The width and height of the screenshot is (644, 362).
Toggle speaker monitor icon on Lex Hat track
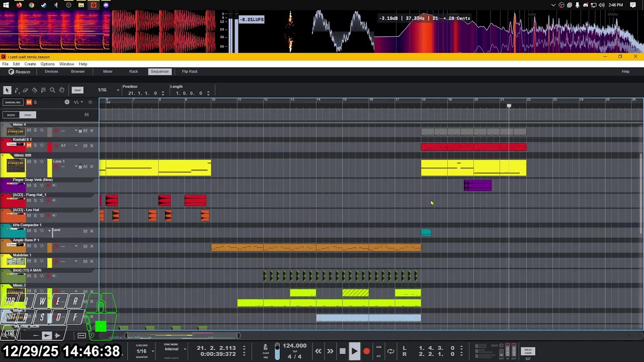54,216
